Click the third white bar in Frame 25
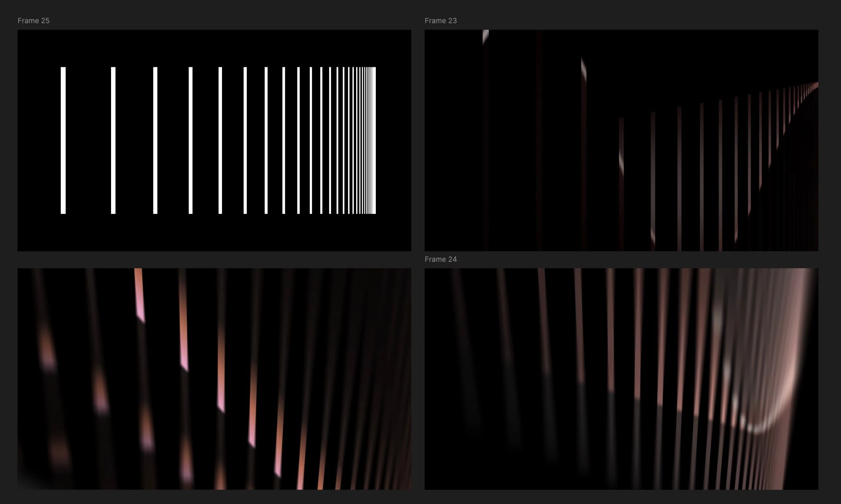Viewport: 841px width, 504px height. click(155, 140)
